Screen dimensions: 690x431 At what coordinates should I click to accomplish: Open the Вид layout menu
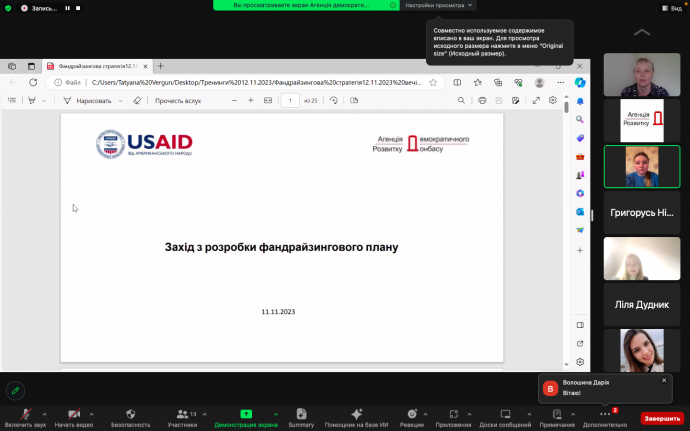coord(672,8)
